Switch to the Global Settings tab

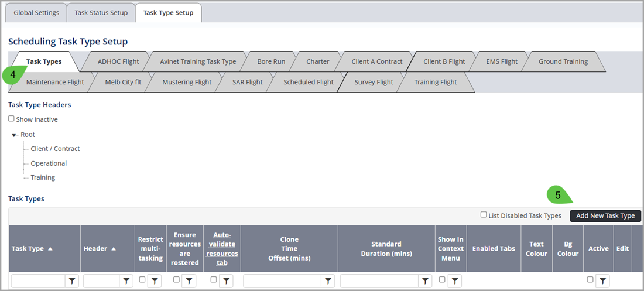(x=36, y=13)
